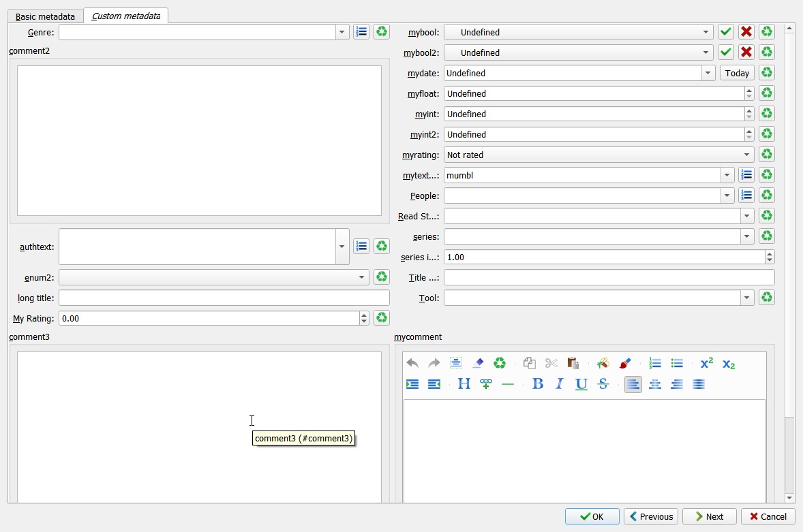The width and height of the screenshot is (803, 532).
Task: Open the authtext item editor list icon
Action: coord(361,247)
